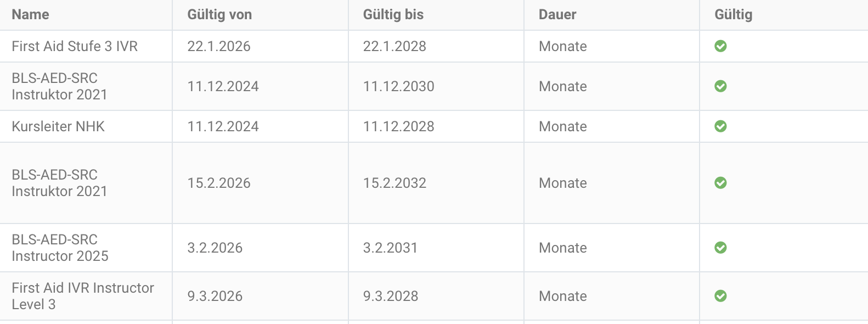Click the end date 11.12.2028
Screen dimensions: 868x324
point(398,126)
